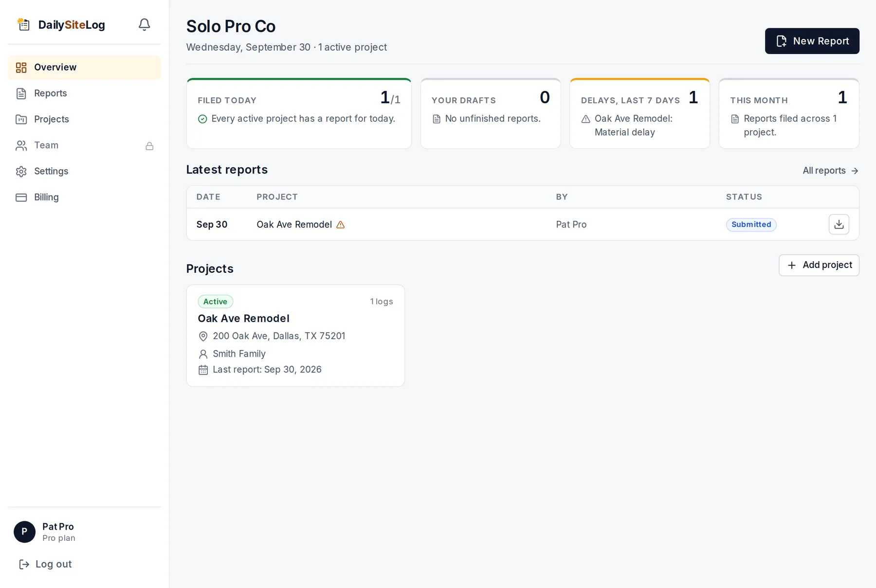Click the Add project button
This screenshot has width=876, height=588.
[x=819, y=265]
